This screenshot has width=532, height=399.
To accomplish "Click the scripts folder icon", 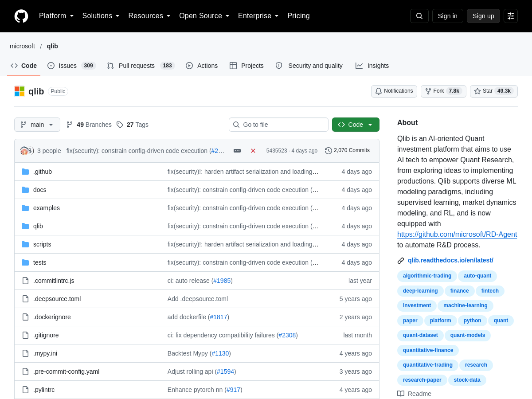I will 25,244.
